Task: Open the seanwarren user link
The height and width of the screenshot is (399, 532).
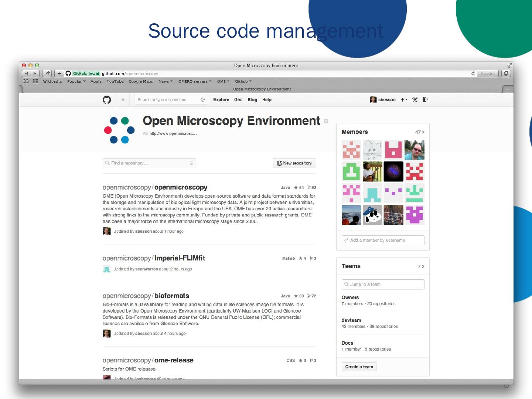Action: [147, 269]
